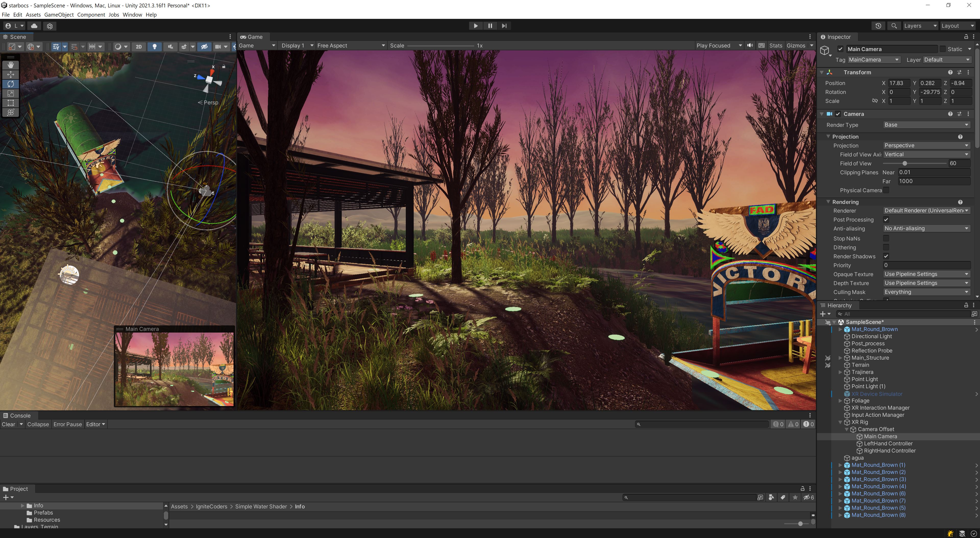The height and width of the screenshot is (538, 980).
Task: Open Undo History icon
Action: pyautogui.click(x=878, y=26)
